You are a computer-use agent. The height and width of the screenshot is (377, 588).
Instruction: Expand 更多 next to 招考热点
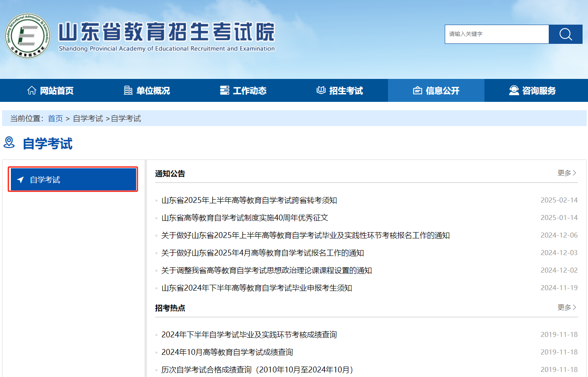tap(567, 307)
